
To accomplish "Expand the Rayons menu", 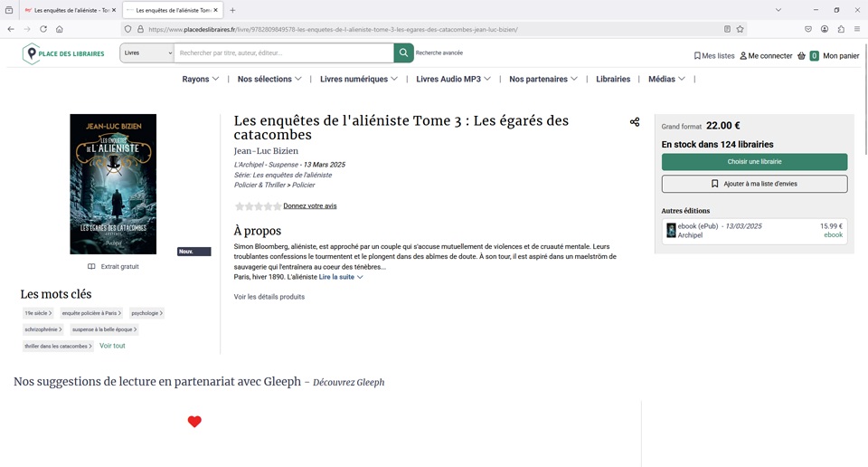I will (x=201, y=80).
